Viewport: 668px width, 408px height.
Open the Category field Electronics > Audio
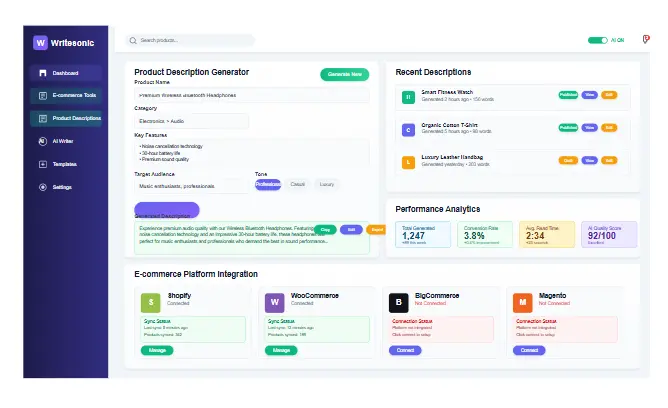click(191, 121)
